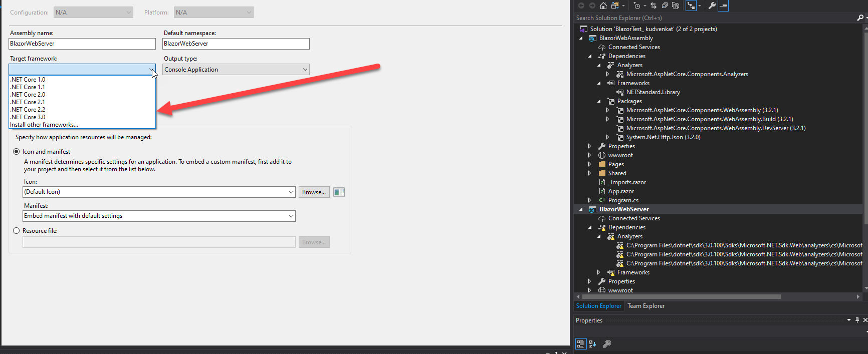The width and height of the screenshot is (868, 354).
Task: Switch between solutions and folder views
Action: pyautogui.click(x=615, y=6)
